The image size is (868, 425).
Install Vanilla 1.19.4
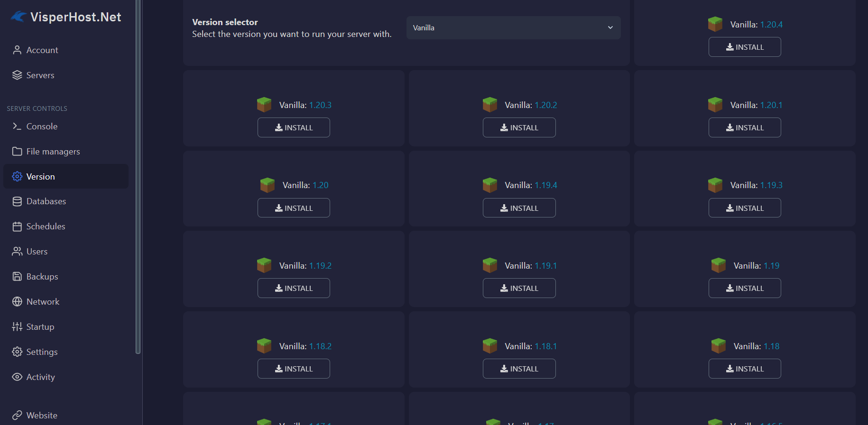pyautogui.click(x=519, y=208)
